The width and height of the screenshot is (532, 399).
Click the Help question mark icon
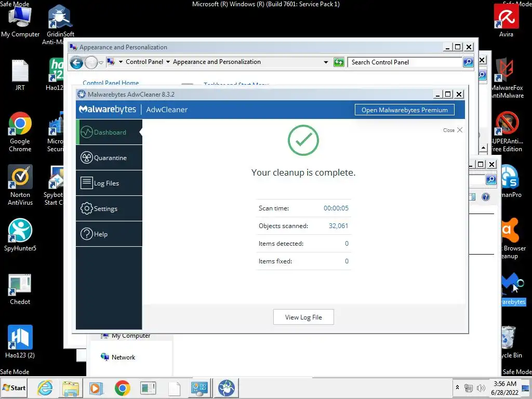tap(87, 234)
